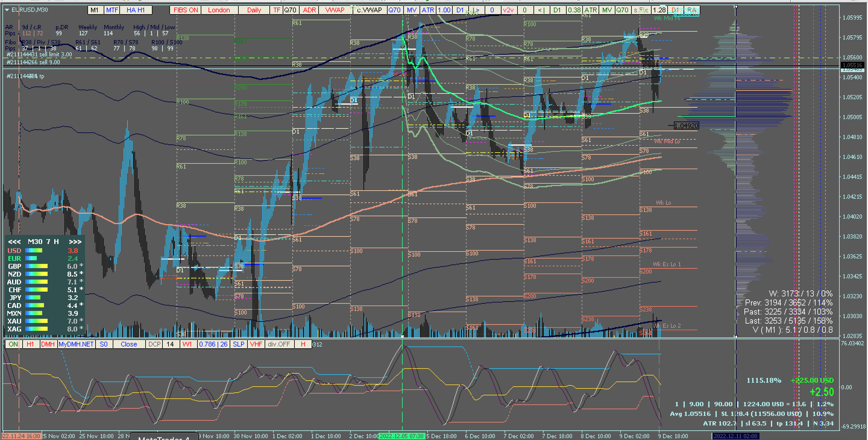Click the <<< arrow in currency strength panel
Screen dimensions: 868x440
(14, 242)
